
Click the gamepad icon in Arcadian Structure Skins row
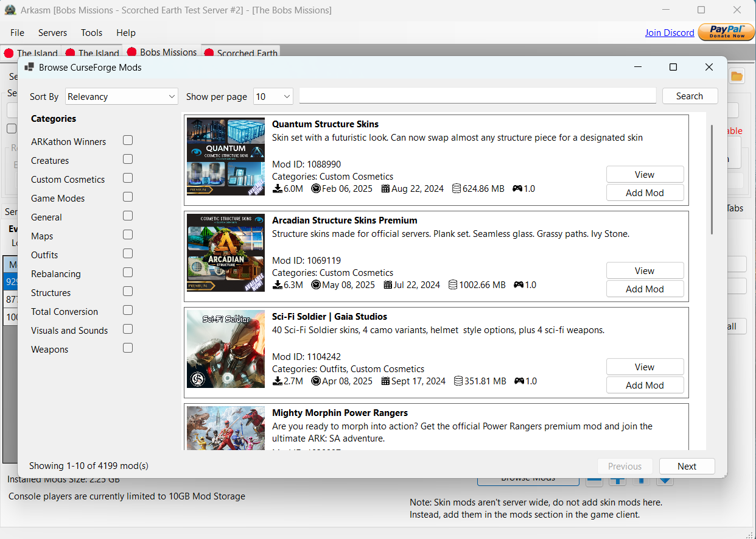click(x=519, y=285)
